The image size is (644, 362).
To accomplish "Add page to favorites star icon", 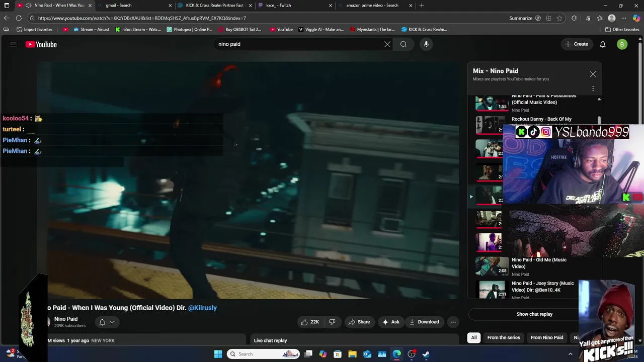I will pos(559,18).
